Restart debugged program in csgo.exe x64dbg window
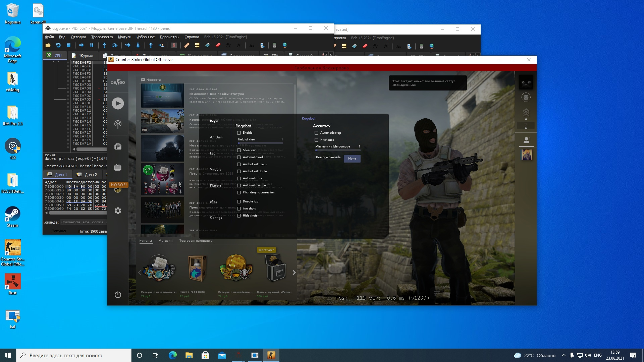Screen dimensions: 644x362 (58, 45)
